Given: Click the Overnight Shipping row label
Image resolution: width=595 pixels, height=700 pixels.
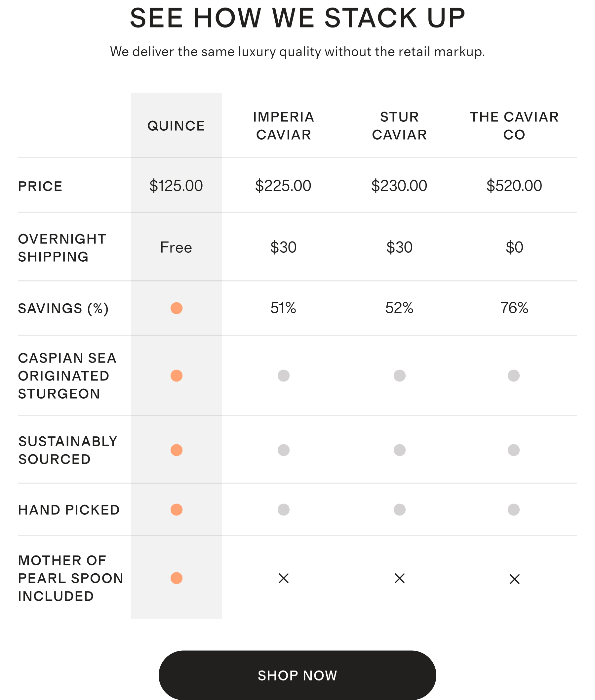Looking at the screenshot, I should coord(62,248).
